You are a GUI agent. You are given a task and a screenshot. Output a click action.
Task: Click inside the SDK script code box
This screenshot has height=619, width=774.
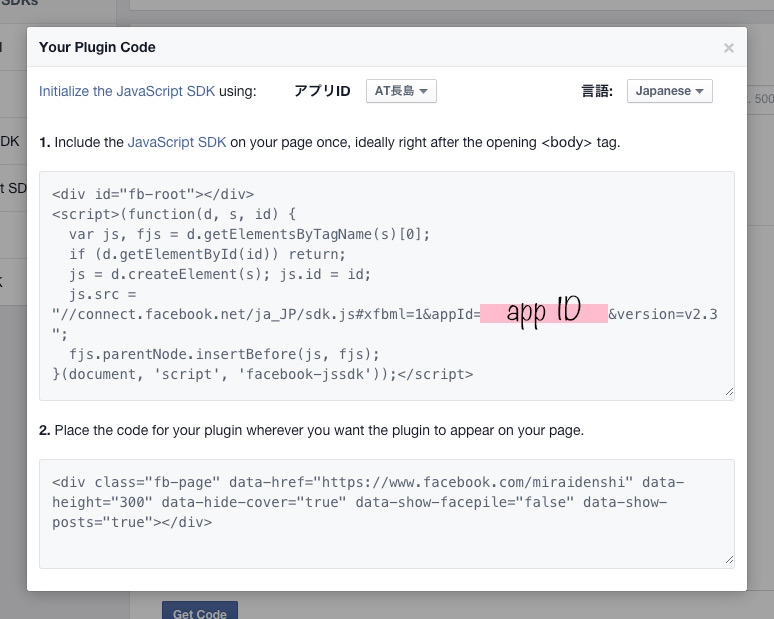[387, 285]
